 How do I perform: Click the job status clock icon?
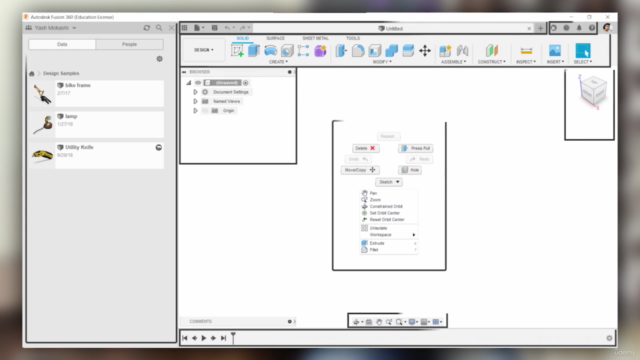[x=566, y=28]
